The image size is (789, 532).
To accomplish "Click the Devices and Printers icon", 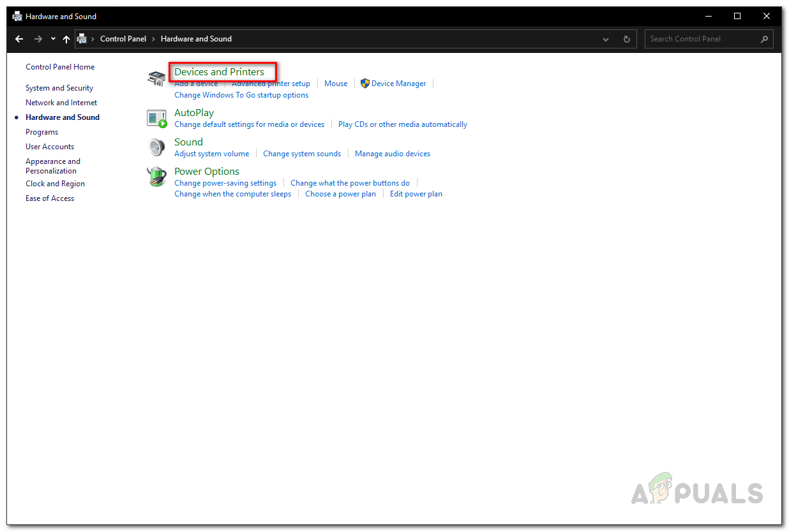I will [x=156, y=78].
